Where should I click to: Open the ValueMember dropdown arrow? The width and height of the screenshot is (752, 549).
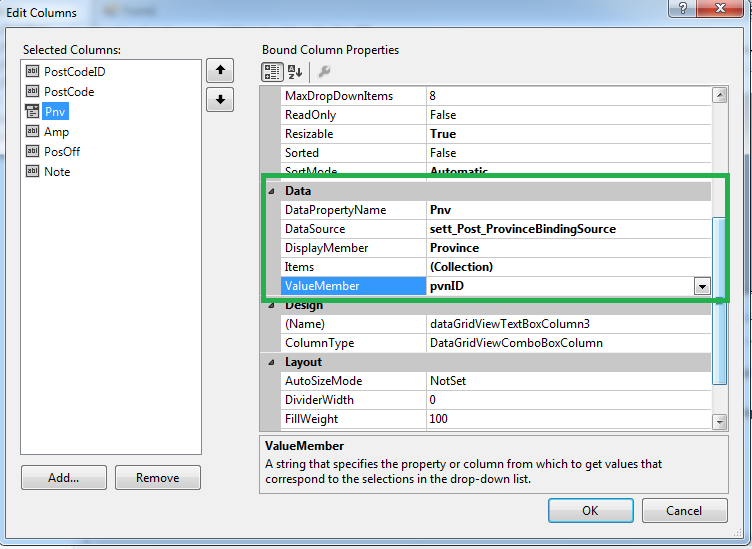702,286
